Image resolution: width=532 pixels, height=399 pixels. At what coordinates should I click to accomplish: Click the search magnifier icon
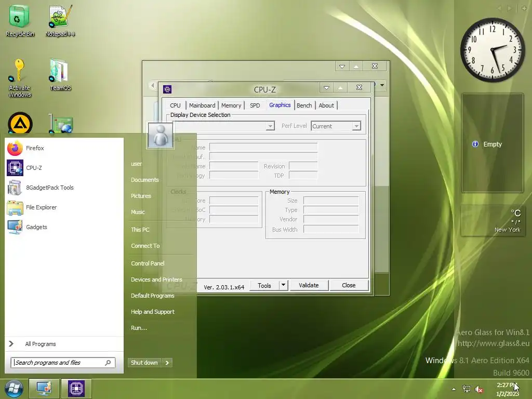[108, 363]
